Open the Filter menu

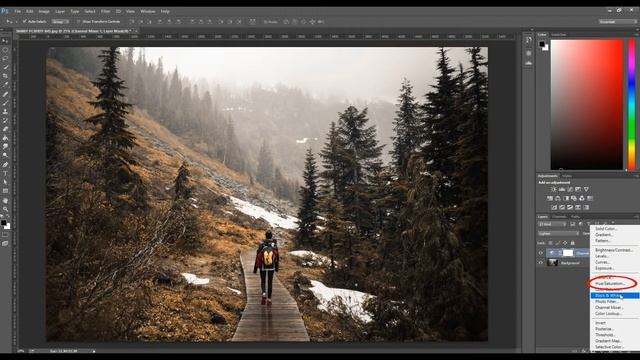(105, 11)
